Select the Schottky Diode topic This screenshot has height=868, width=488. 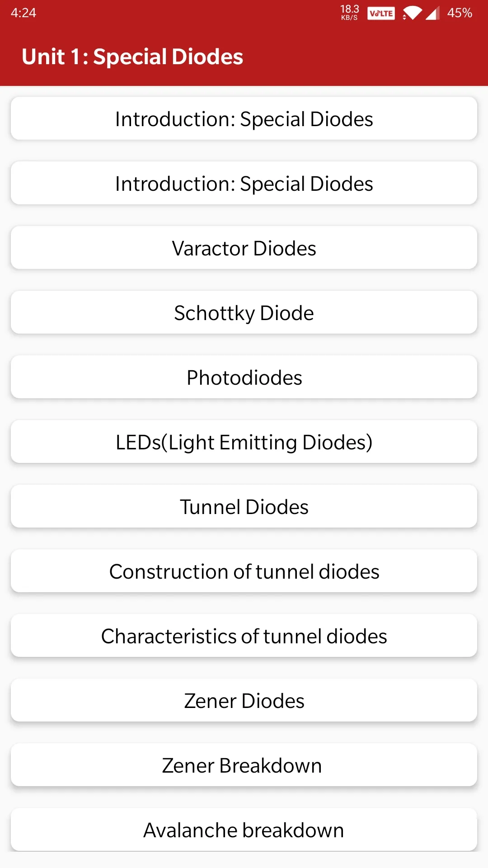point(244,312)
